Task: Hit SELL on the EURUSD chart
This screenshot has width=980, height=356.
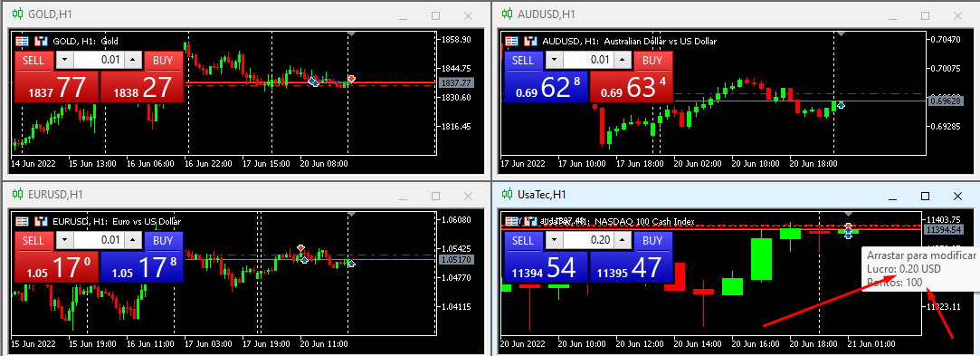Action: click(x=33, y=241)
